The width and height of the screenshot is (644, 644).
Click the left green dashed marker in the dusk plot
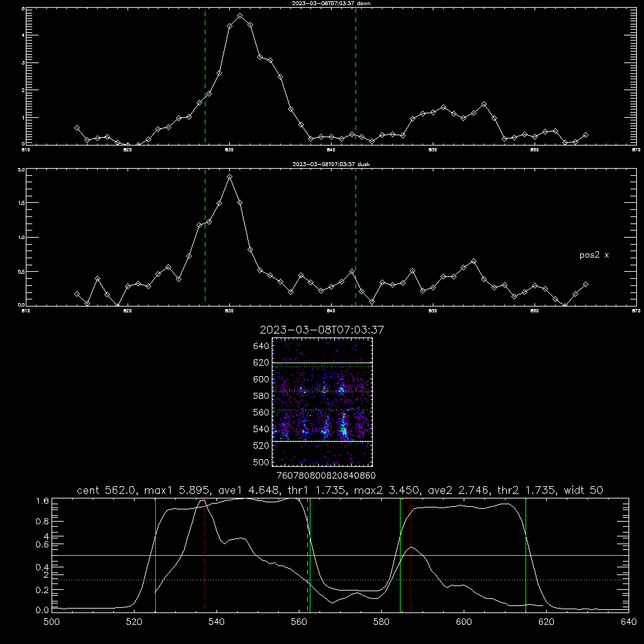[205, 237]
